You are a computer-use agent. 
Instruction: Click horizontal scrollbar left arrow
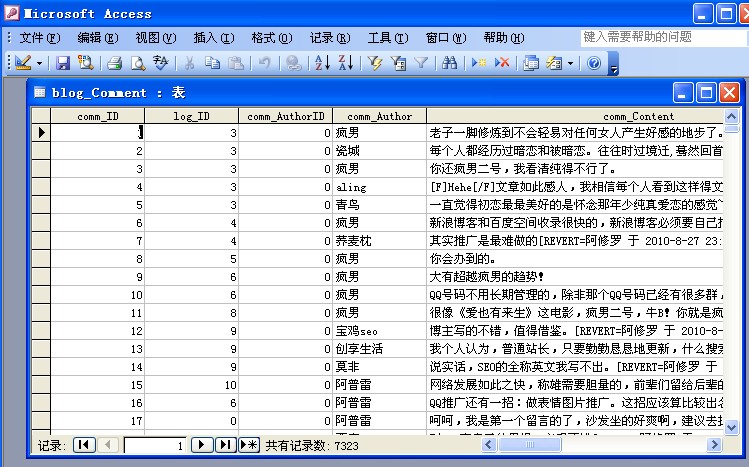tap(488, 445)
